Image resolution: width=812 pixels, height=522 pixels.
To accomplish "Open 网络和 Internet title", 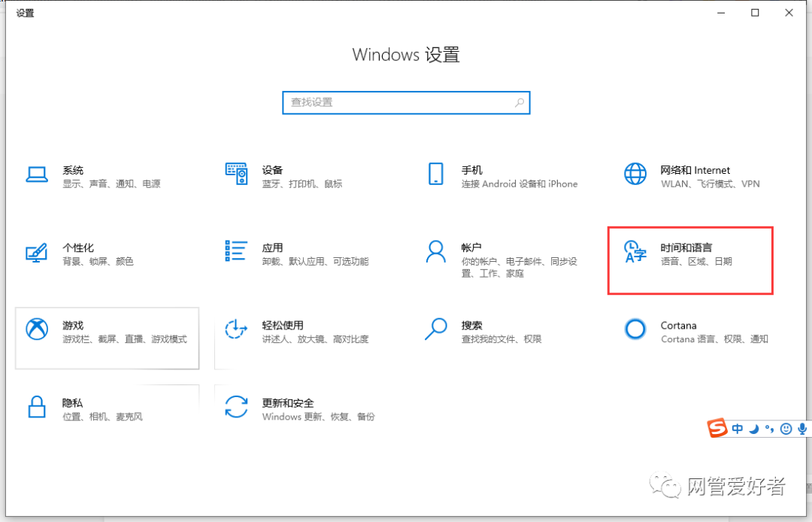I will (x=695, y=170).
